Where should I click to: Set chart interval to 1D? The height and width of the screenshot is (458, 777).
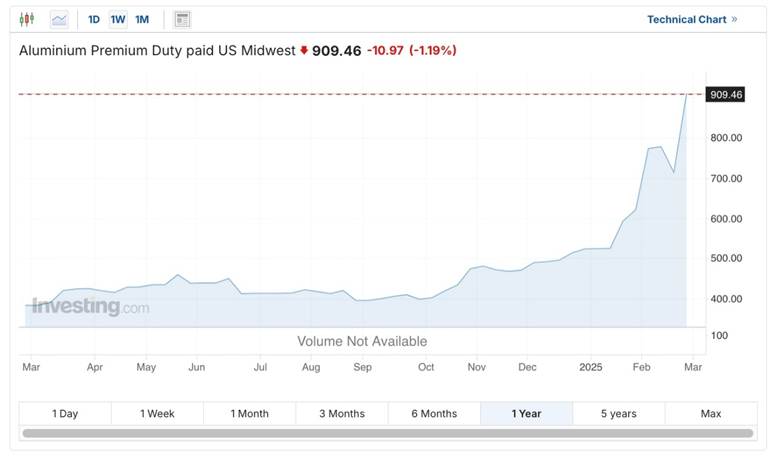(94, 19)
